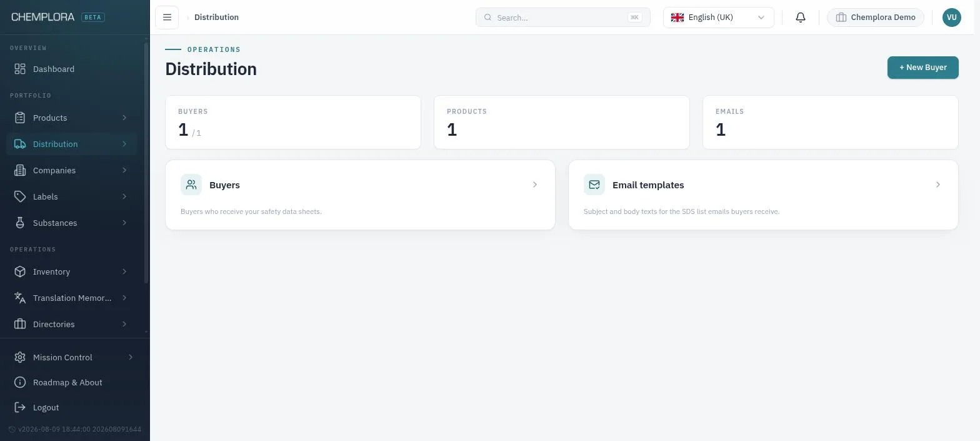Click the ⌘K shortcut hint
This screenshot has width=980, height=441.
634,18
